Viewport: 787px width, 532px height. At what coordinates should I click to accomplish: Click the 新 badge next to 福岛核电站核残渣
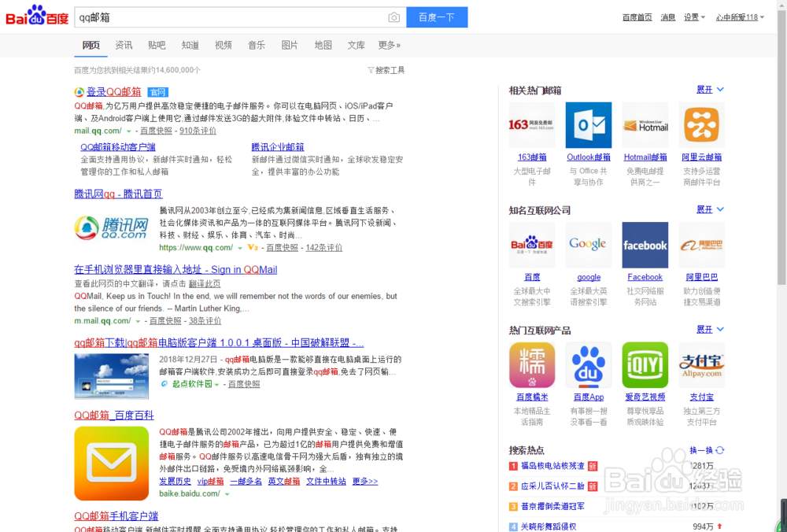coord(593,466)
